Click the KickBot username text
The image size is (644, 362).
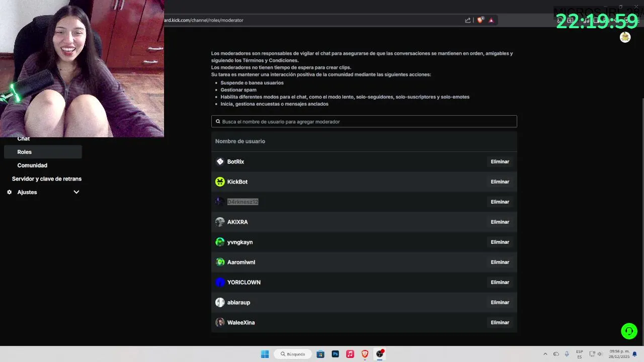(237, 182)
